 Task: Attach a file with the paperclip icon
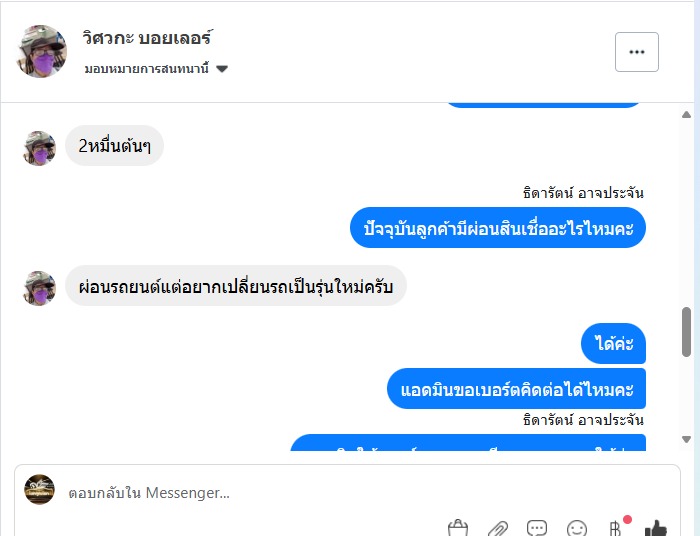498,527
